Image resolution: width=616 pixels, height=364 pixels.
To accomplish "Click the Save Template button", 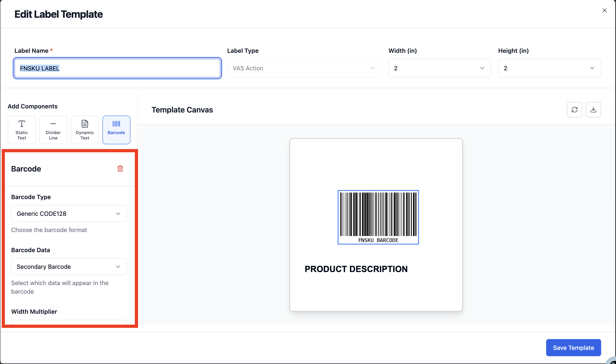I will coord(573,348).
